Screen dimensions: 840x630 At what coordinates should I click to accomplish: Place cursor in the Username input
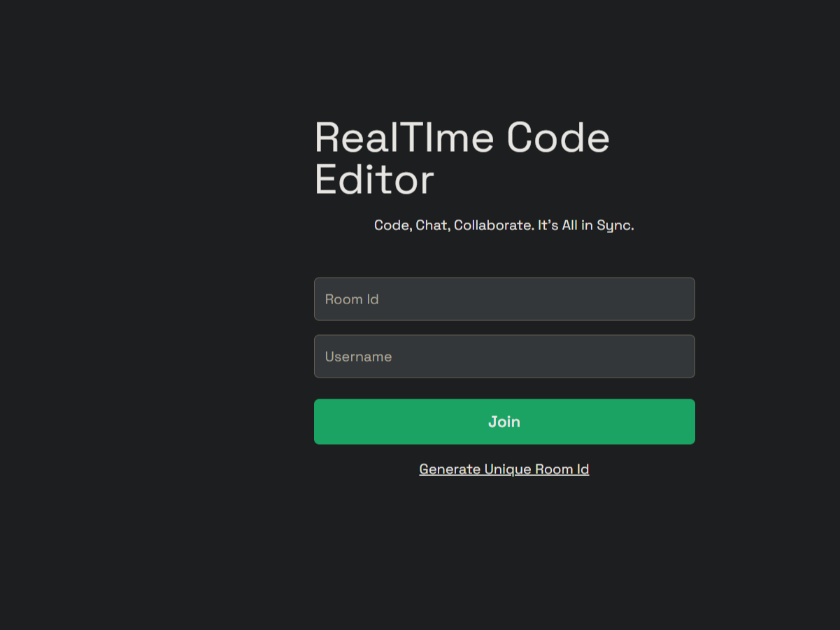coord(504,356)
